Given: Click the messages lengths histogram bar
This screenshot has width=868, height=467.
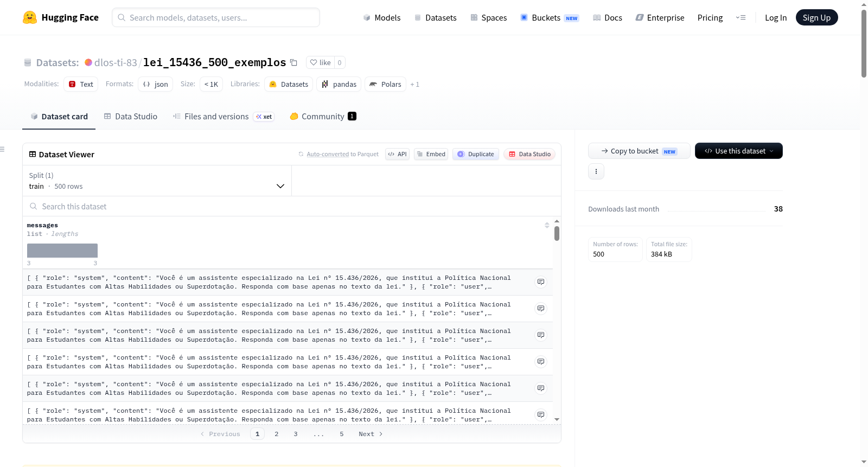Looking at the screenshot, I should click(x=62, y=251).
